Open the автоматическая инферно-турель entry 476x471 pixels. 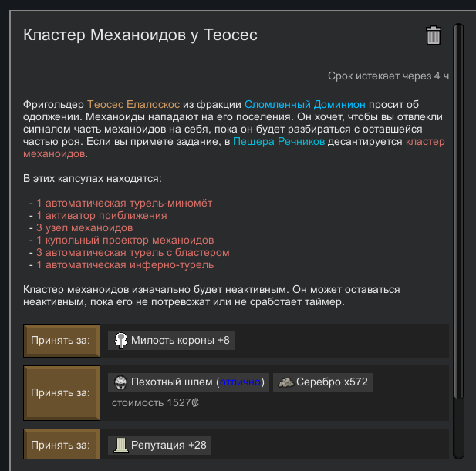[x=125, y=264]
